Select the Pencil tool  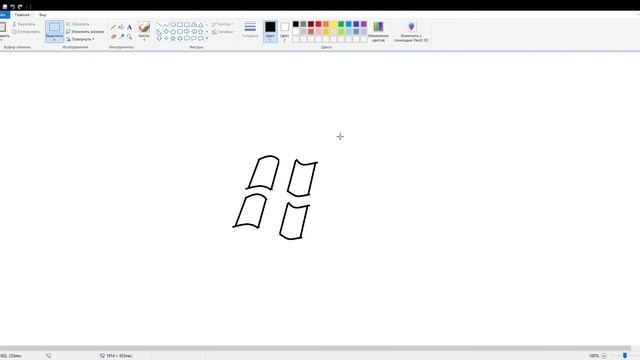click(113, 27)
